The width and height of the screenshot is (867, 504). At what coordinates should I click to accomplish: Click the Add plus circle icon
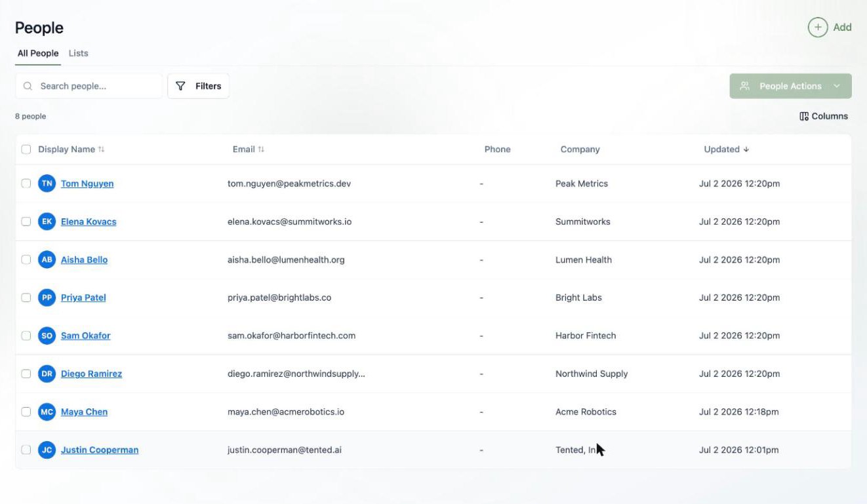click(x=817, y=28)
